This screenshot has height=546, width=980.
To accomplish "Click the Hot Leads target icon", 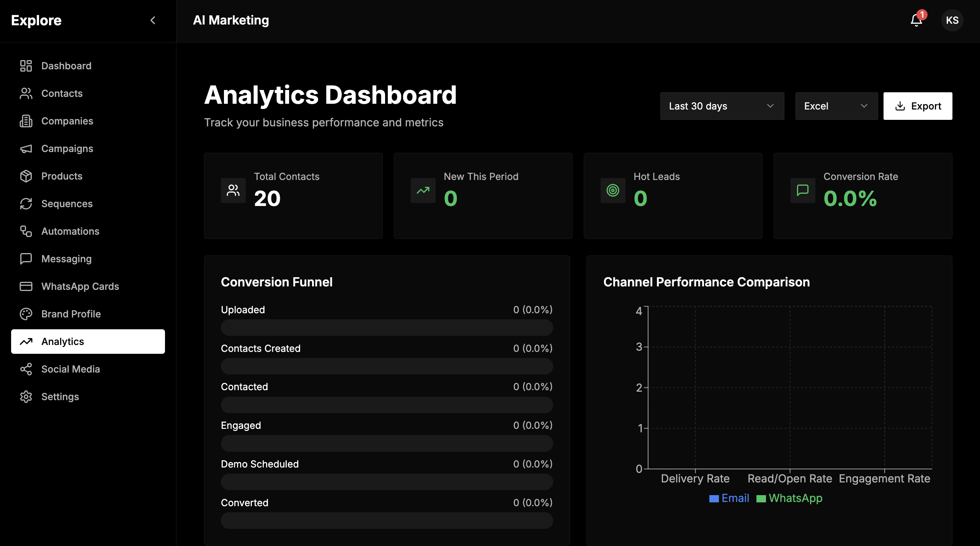I will pos(613,190).
